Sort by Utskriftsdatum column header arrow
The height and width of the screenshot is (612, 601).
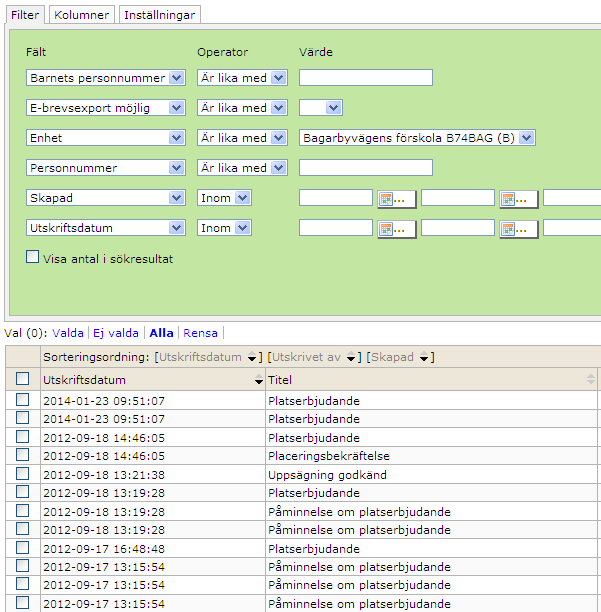258,379
